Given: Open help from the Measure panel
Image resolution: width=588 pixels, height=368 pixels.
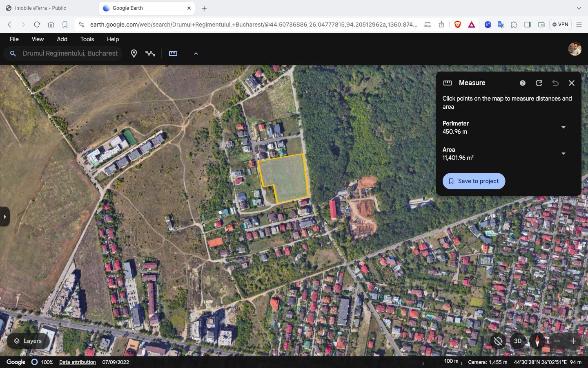Looking at the screenshot, I should pyautogui.click(x=522, y=83).
